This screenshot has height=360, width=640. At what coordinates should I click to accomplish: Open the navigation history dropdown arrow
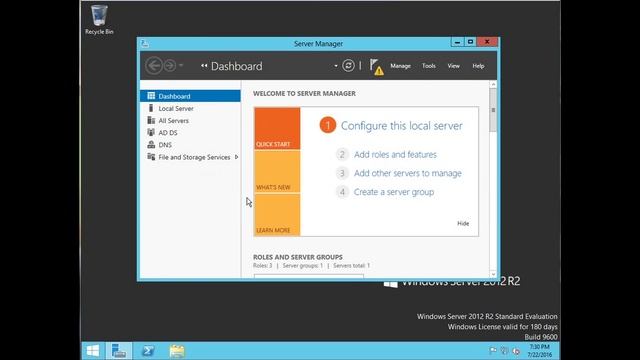[181, 65]
